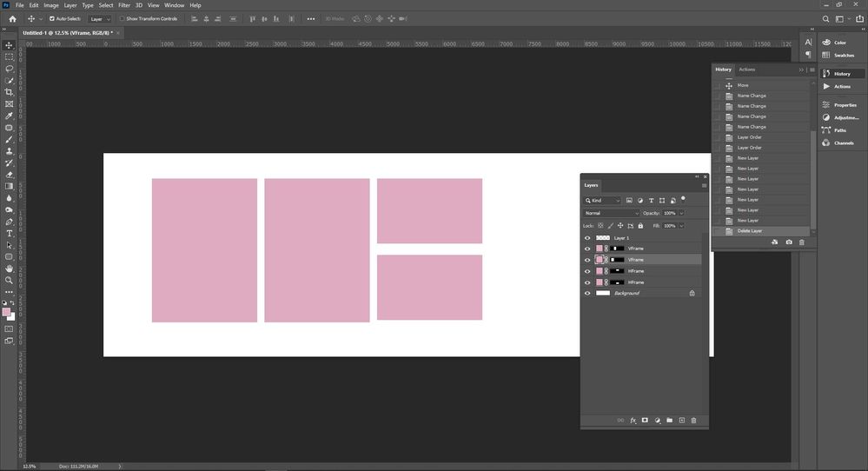868x471 pixels.
Task: Select the Move history state
Action: (x=762, y=85)
